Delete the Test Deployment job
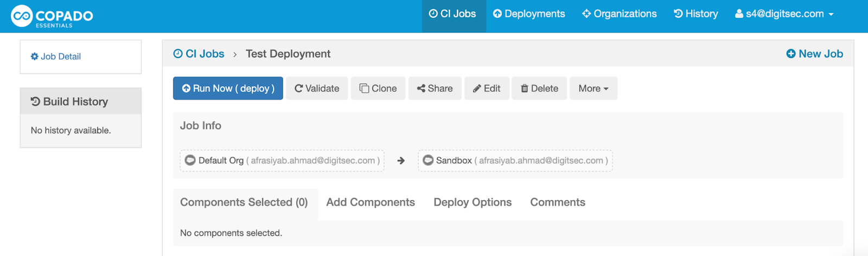868x256 pixels. point(539,88)
